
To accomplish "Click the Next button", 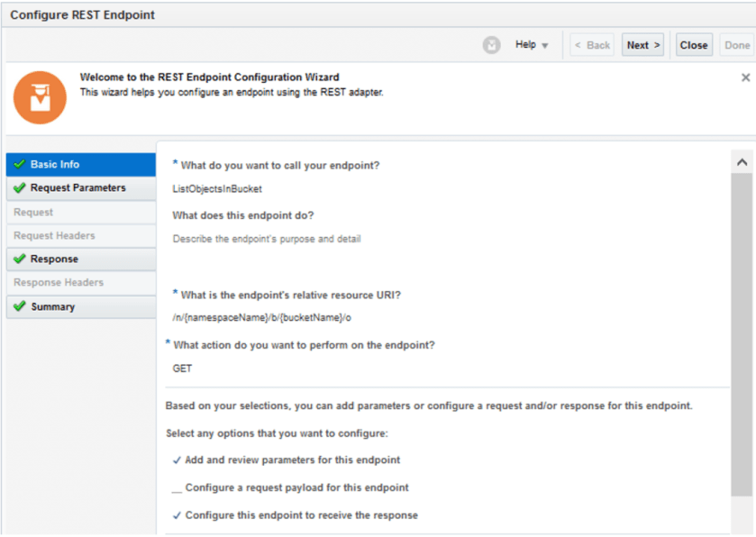I will point(642,44).
